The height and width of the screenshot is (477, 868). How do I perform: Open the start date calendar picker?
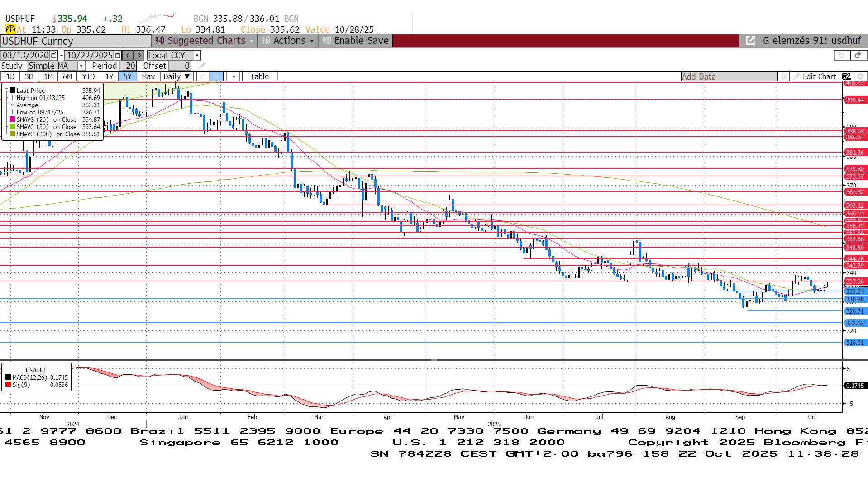[54, 55]
